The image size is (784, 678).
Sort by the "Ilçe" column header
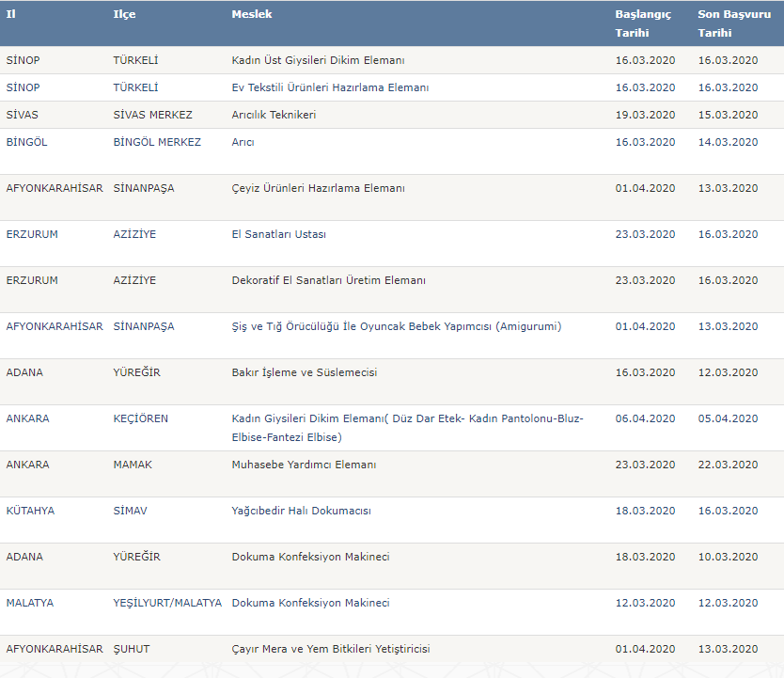click(123, 14)
